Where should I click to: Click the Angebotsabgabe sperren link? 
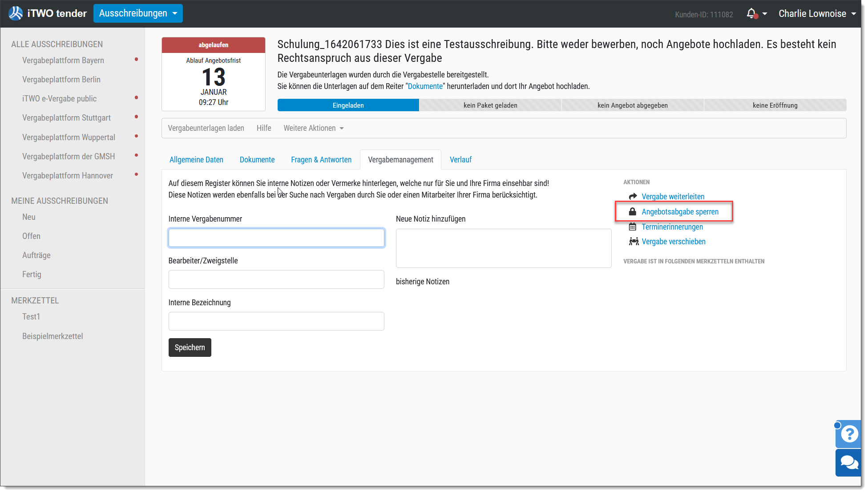(680, 211)
